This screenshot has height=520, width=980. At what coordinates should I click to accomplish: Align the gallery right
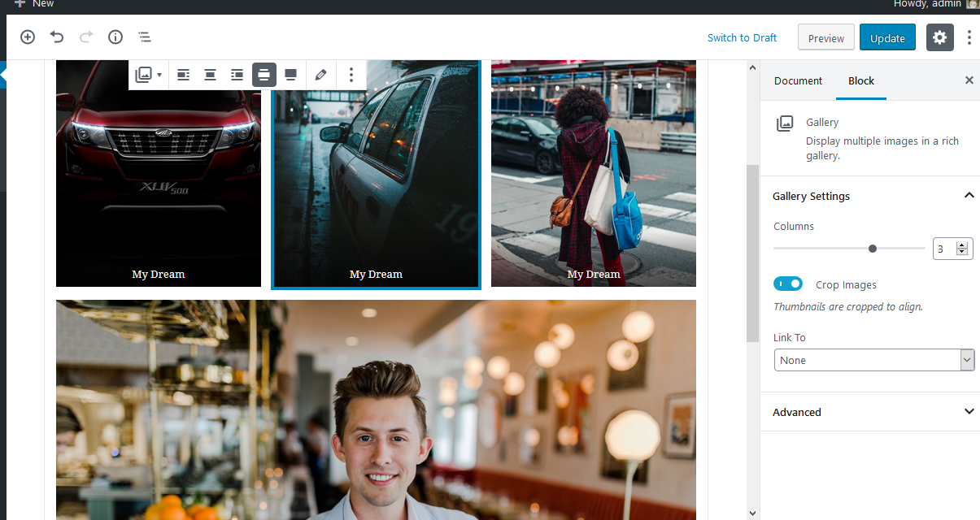237,75
